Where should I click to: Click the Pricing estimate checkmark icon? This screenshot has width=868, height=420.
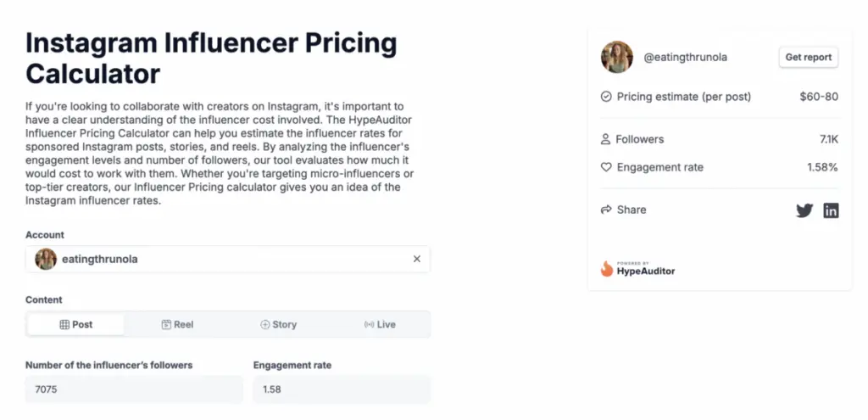606,97
